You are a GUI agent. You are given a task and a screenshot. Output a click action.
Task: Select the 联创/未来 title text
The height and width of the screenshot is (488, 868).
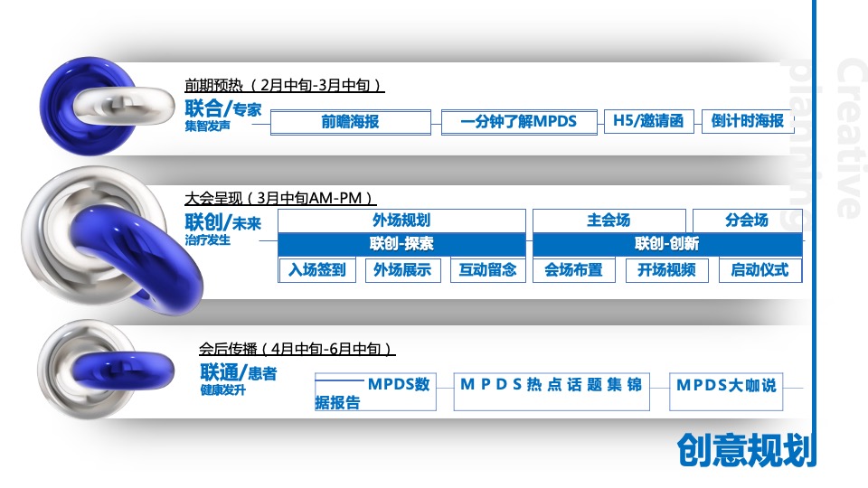223,222
